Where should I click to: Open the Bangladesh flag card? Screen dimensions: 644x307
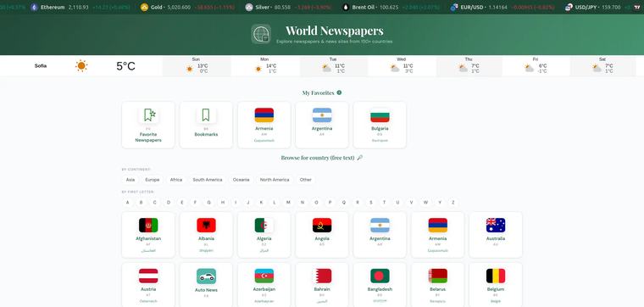[380, 285]
